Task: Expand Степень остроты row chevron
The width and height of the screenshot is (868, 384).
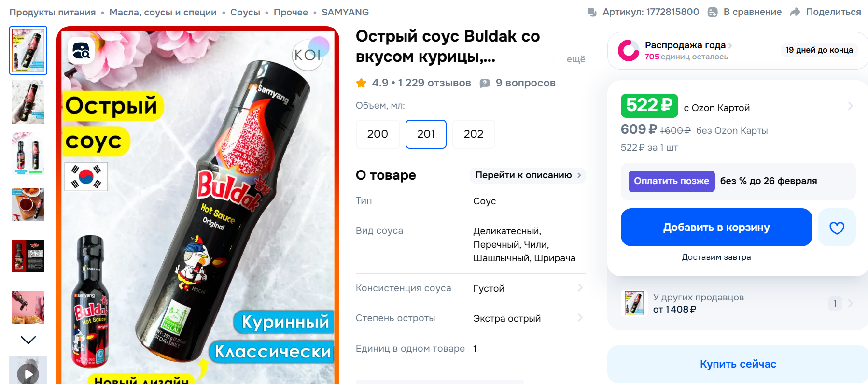Action: (x=580, y=318)
